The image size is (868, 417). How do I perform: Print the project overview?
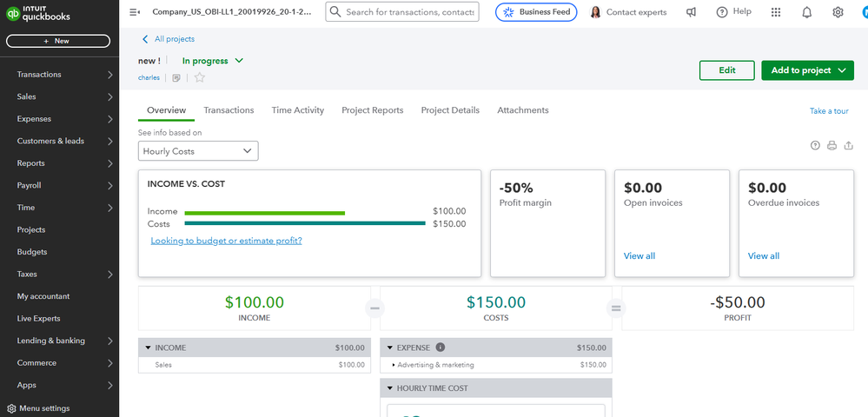point(832,145)
